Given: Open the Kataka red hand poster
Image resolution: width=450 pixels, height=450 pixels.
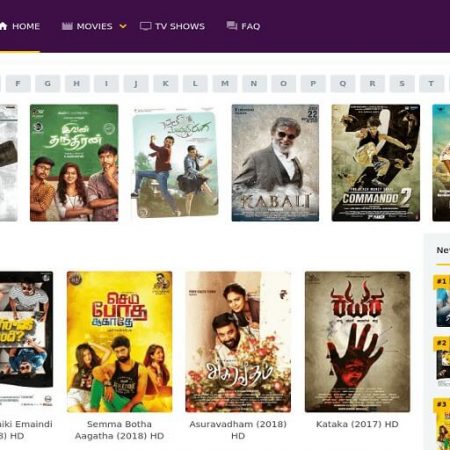Looking at the screenshot, I should tap(357, 342).
